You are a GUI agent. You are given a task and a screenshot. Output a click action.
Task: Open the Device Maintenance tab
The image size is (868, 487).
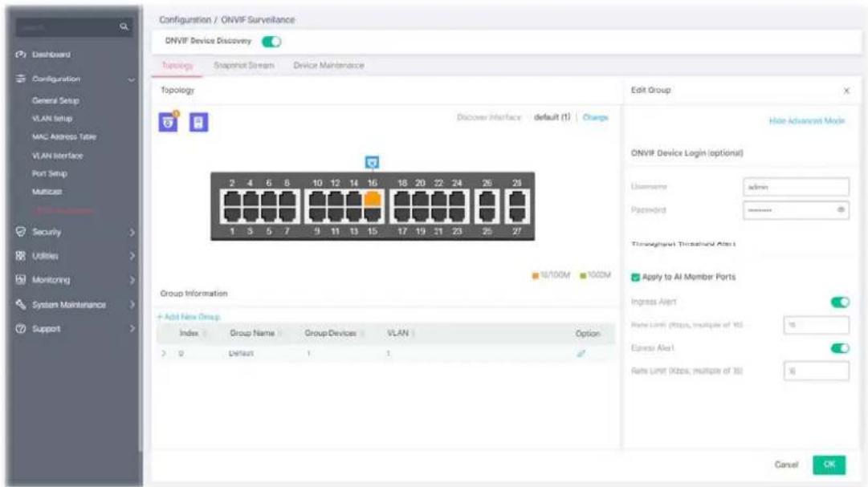click(329, 65)
